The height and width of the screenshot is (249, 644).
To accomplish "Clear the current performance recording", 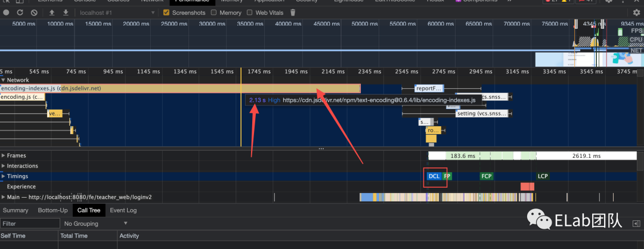I will [34, 13].
